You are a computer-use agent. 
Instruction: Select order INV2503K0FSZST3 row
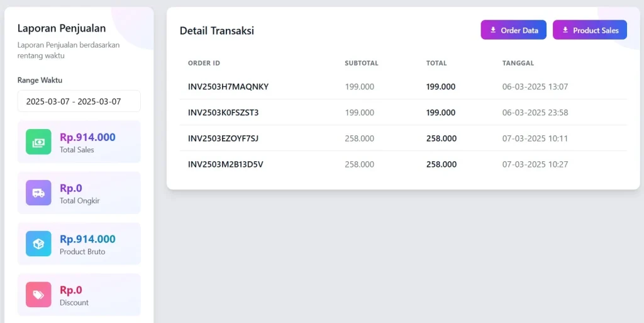223,113
